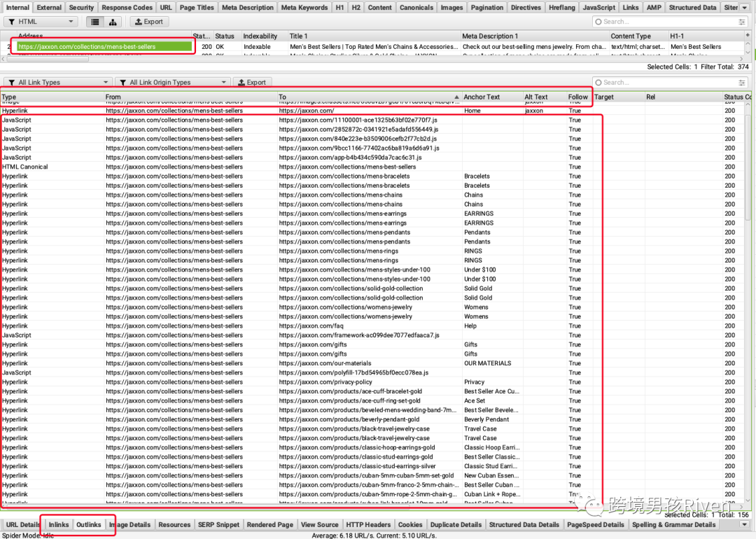756x539 pixels.
Task: Show more top tabs overflow arrow
Action: pos(745,8)
